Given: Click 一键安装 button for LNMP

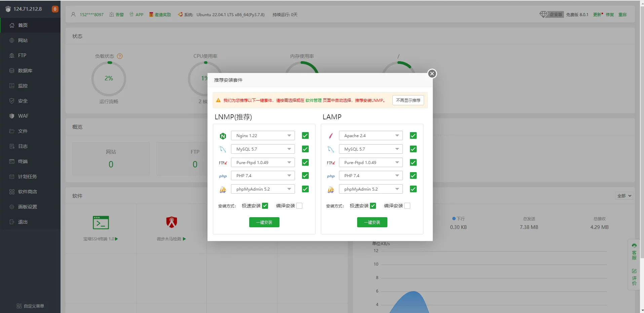Looking at the screenshot, I should tap(264, 222).
